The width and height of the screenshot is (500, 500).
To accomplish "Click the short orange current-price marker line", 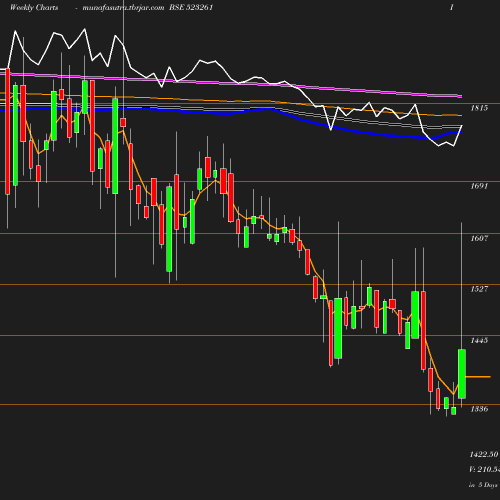I will (x=478, y=377).
